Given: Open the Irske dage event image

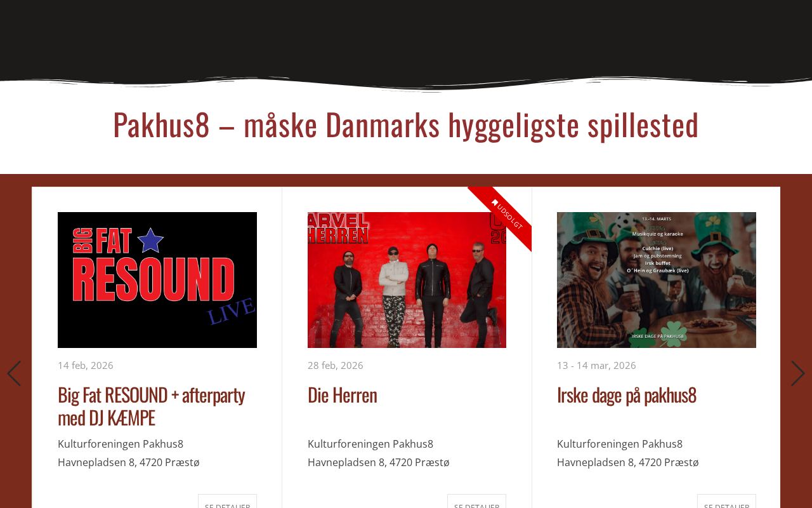Looking at the screenshot, I should [x=657, y=280].
